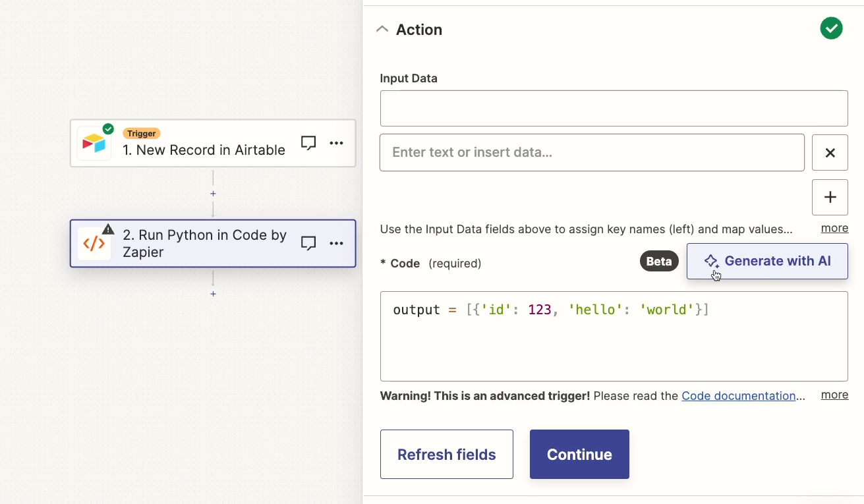Select the 'Run Python in Code by Zapier' step
The width and height of the screenshot is (864, 504).
click(213, 243)
